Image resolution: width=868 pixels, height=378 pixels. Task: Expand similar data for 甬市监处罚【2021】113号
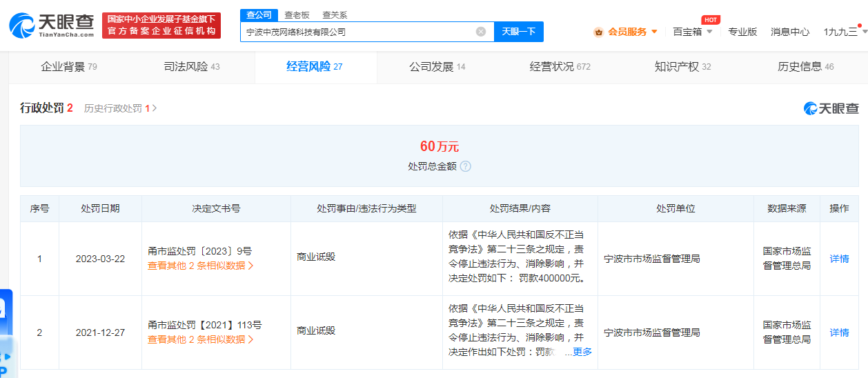201,339
